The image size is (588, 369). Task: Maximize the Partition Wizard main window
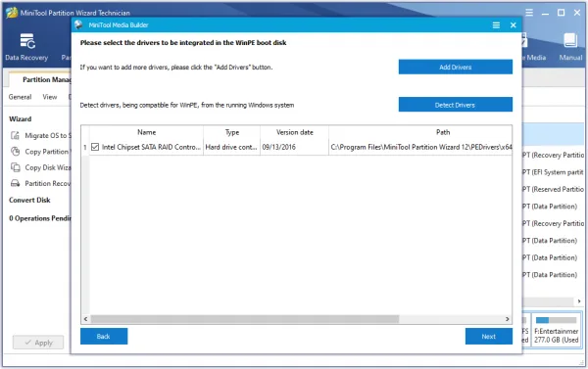pos(561,13)
